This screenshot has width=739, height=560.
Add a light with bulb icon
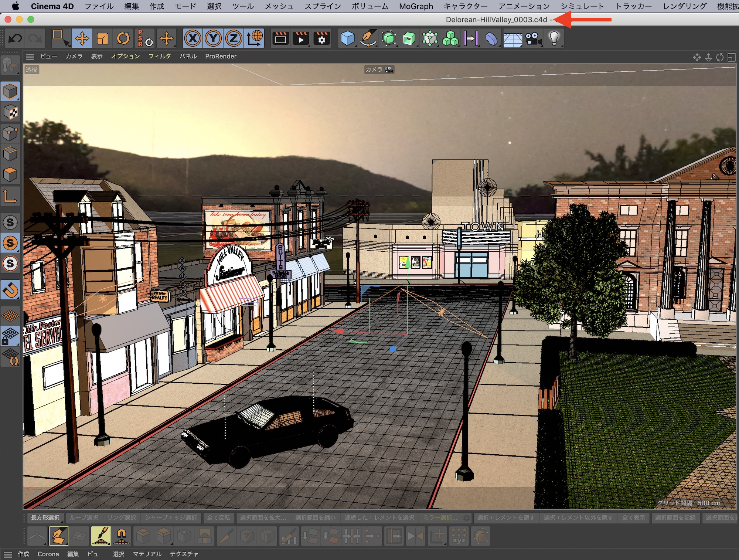tap(554, 38)
